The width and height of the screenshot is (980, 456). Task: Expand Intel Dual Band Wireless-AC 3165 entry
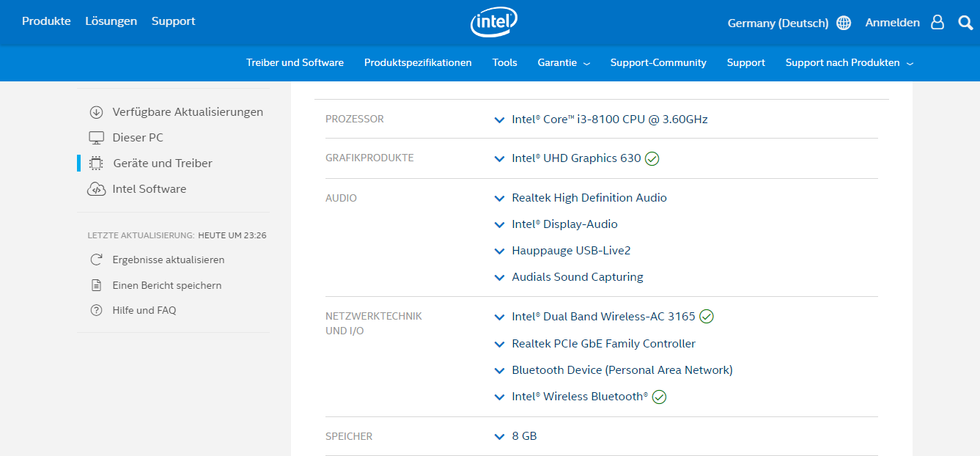pos(499,317)
